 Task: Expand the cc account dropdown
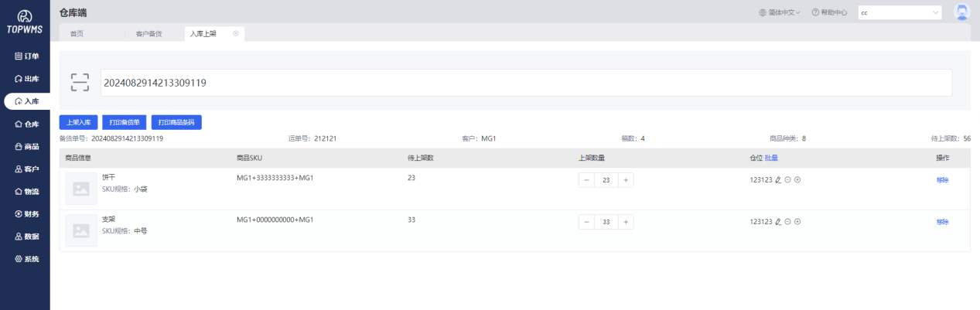pyautogui.click(x=900, y=12)
